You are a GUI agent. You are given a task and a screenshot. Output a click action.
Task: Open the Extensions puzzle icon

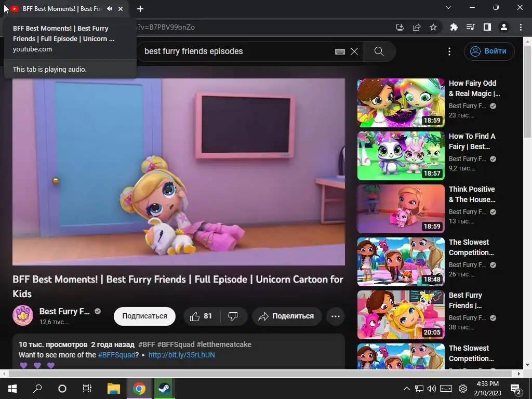click(454, 27)
